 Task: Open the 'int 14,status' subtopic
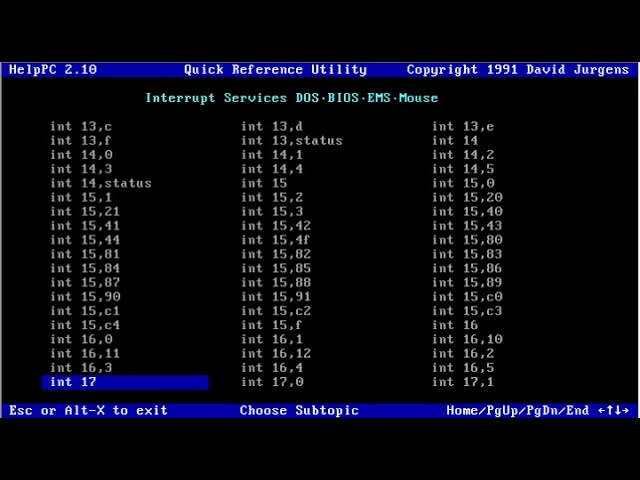(101, 183)
